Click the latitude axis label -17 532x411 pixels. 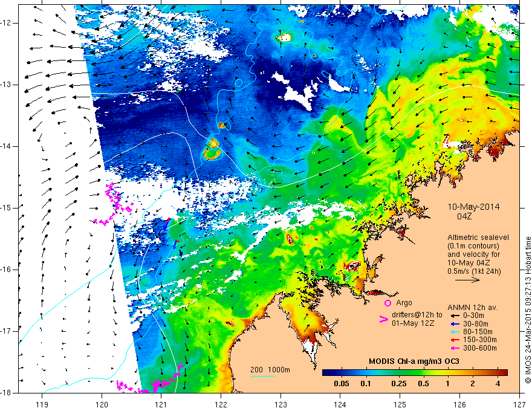7,331
